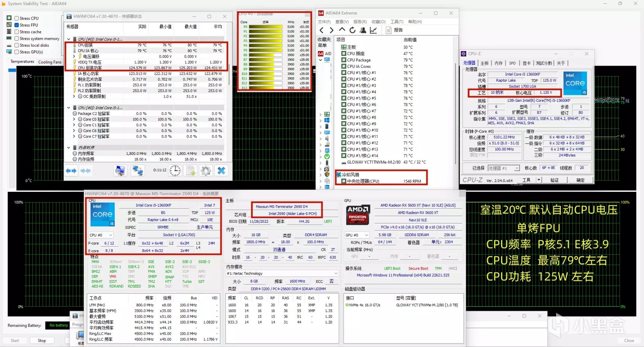Click the Stop button in stability test

point(42,341)
